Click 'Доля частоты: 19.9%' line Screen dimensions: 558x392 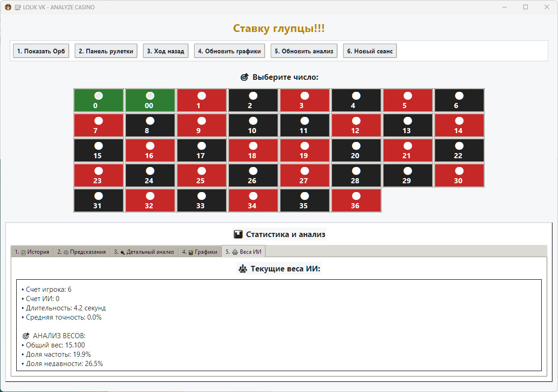pos(56,354)
